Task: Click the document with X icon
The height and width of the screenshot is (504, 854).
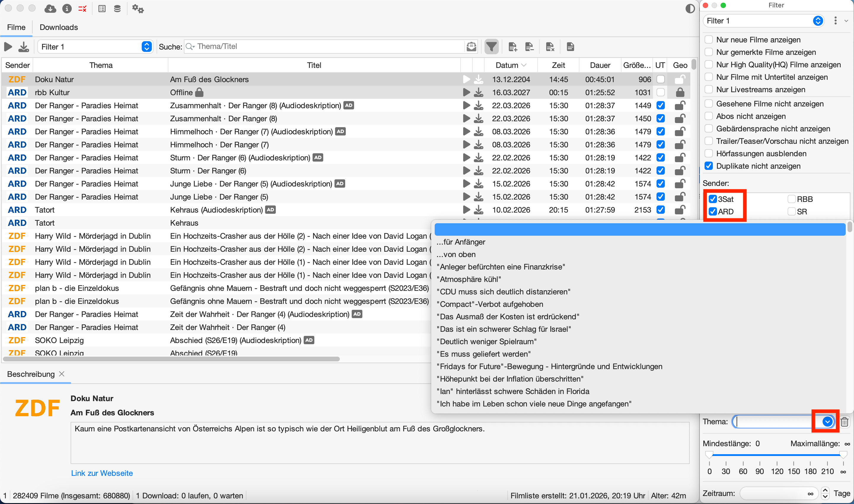Action: [550, 47]
